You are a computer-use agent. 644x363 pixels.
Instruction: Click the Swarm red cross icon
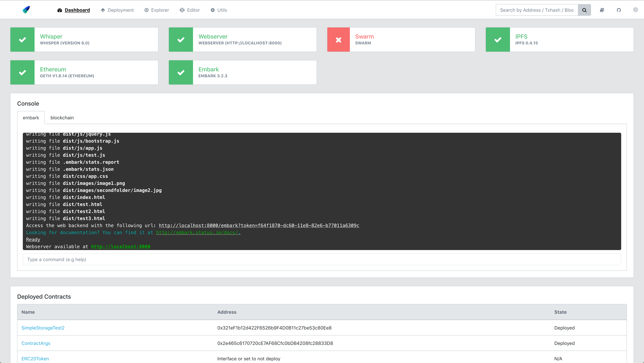(x=338, y=40)
